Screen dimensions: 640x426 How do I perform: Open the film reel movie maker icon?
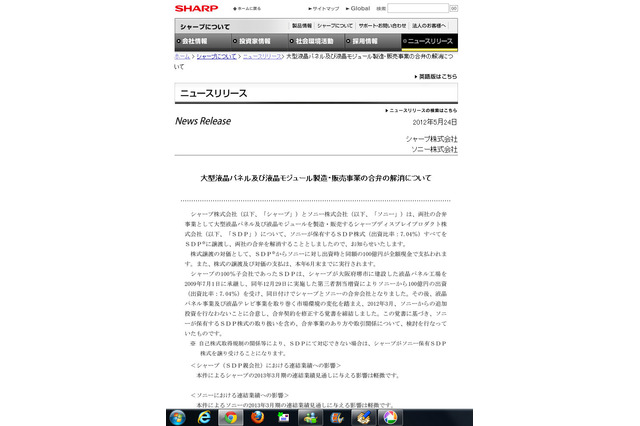(337, 417)
